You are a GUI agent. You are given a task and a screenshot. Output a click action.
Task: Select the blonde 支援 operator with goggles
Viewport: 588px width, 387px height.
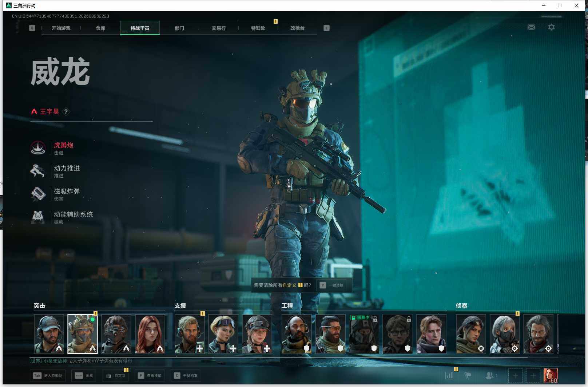tap(223, 334)
